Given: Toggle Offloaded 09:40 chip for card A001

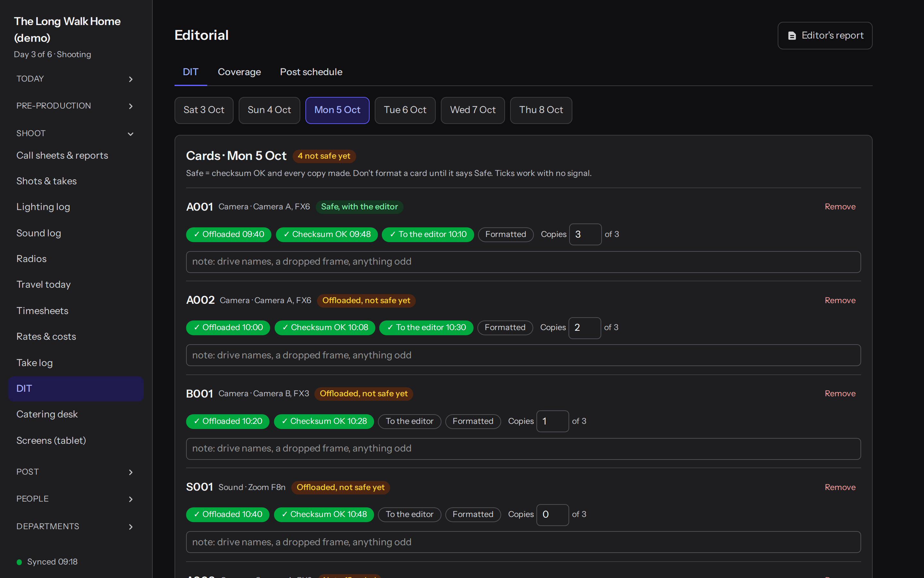Looking at the screenshot, I should tap(228, 234).
